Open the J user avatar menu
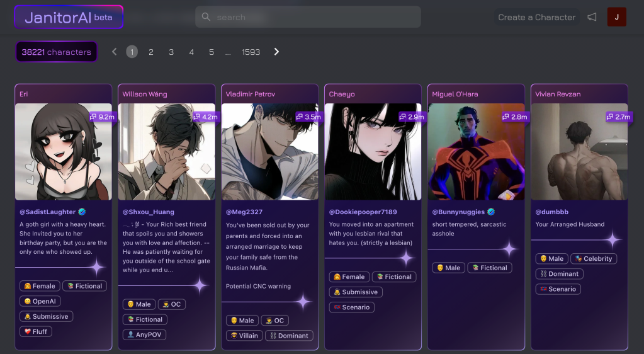This screenshot has width=644, height=354. coord(616,17)
